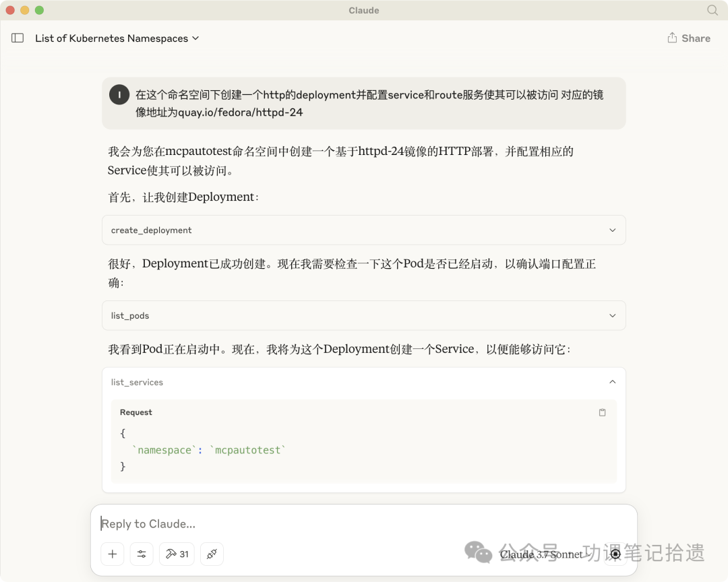Open the tools and settings sliders icon
This screenshot has height=582, width=728.
(142, 554)
